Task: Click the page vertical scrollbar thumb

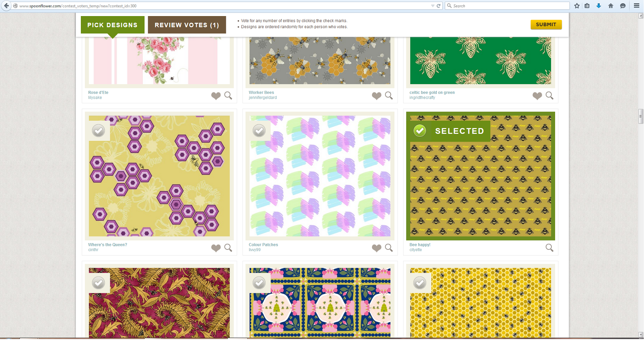Action: pyautogui.click(x=641, y=116)
